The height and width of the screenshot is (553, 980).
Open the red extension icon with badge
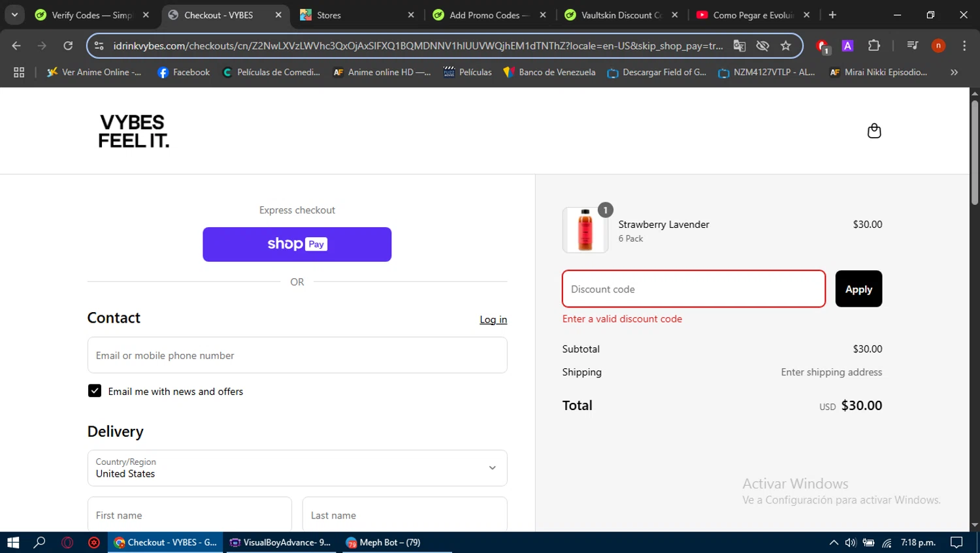[823, 46]
